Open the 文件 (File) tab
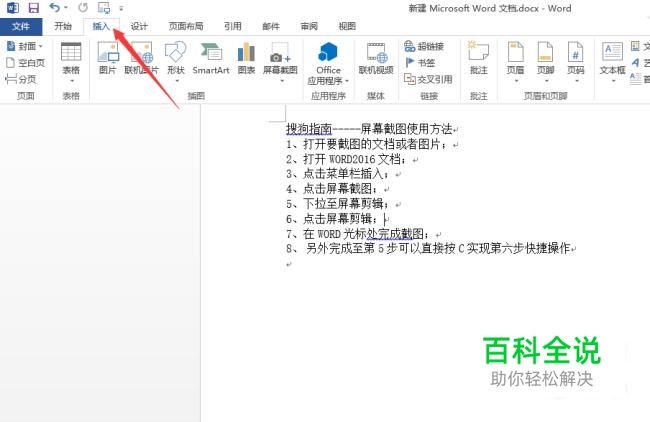Image resolution: width=650 pixels, height=422 pixels. pos(21,27)
